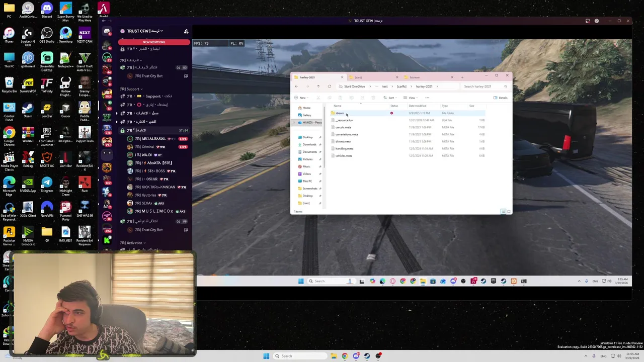The height and width of the screenshot is (362, 644).
Task: Sort files by the Date modified column
Action: [418, 106]
